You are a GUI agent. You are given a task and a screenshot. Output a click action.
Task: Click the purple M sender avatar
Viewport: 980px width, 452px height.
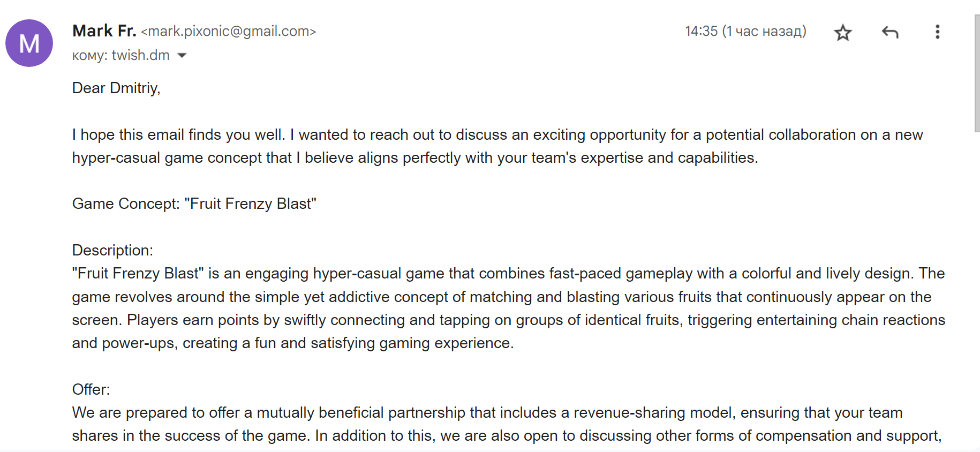pyautogui.click(x=29, y=43)
